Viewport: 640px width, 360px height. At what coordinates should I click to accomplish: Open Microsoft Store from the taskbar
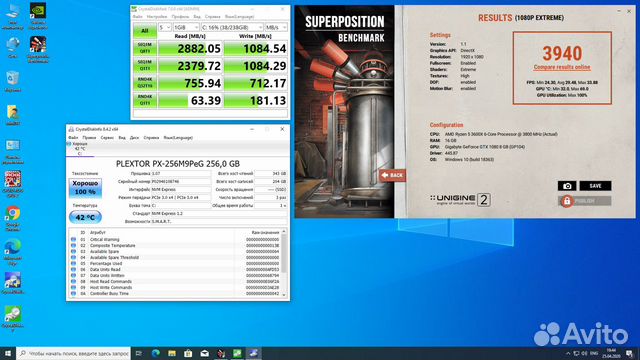tap(188, 353)
